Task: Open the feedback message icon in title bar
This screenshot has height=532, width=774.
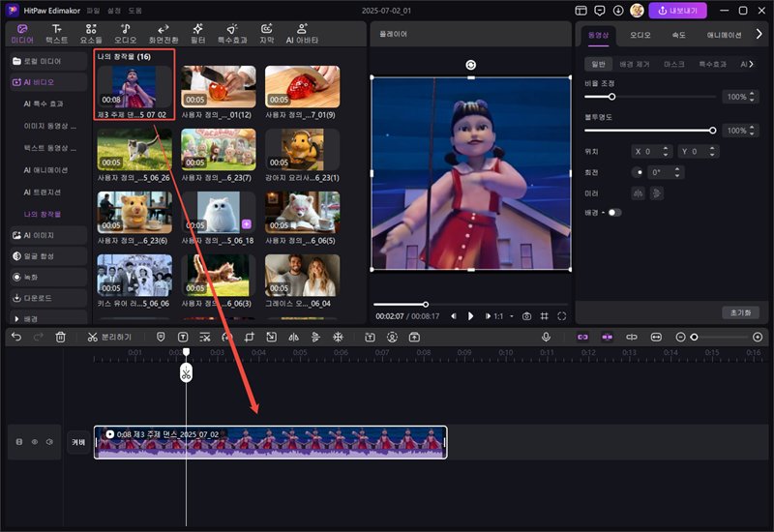Action: coord(600,11)
